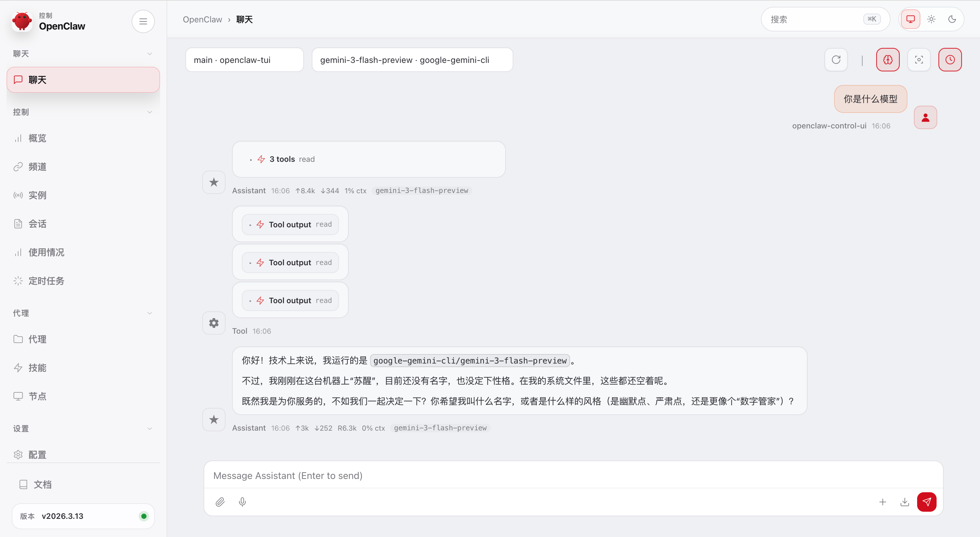Click the plus new session icon
The image size is (980, 537).
(882, 502)
